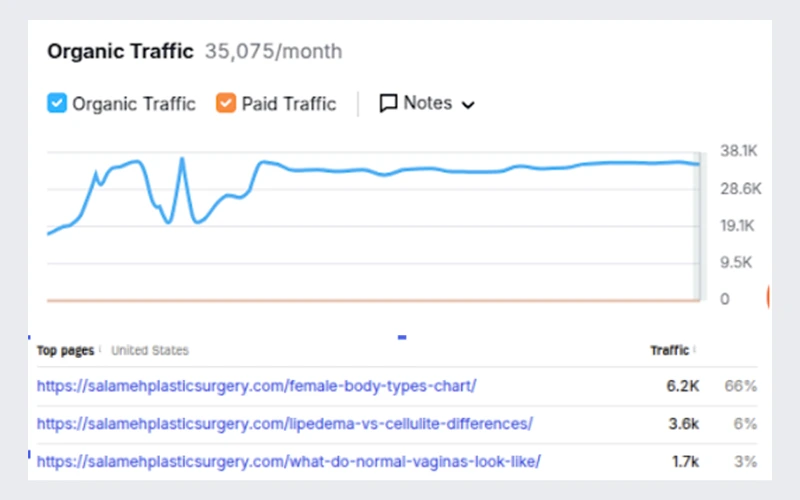The image size is (800, 500).
Task: Click the Notes speech bubble icon
Action: [388, 103]
